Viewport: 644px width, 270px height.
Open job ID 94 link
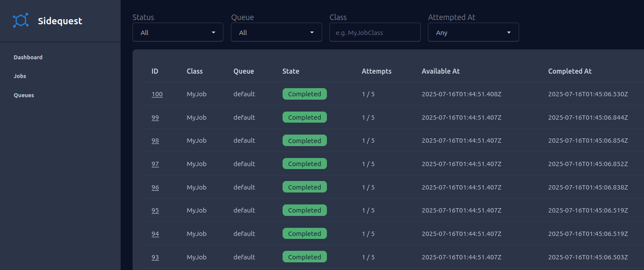coord(155,234)
